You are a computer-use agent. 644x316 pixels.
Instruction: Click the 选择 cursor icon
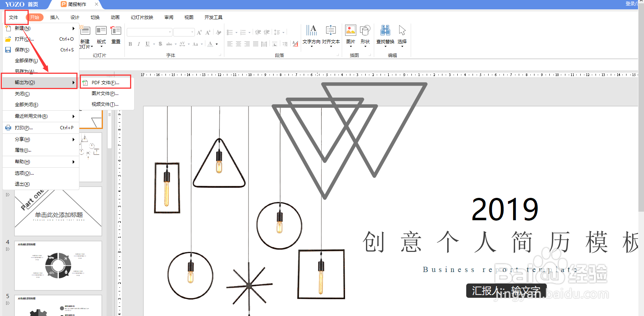[402, 30]
